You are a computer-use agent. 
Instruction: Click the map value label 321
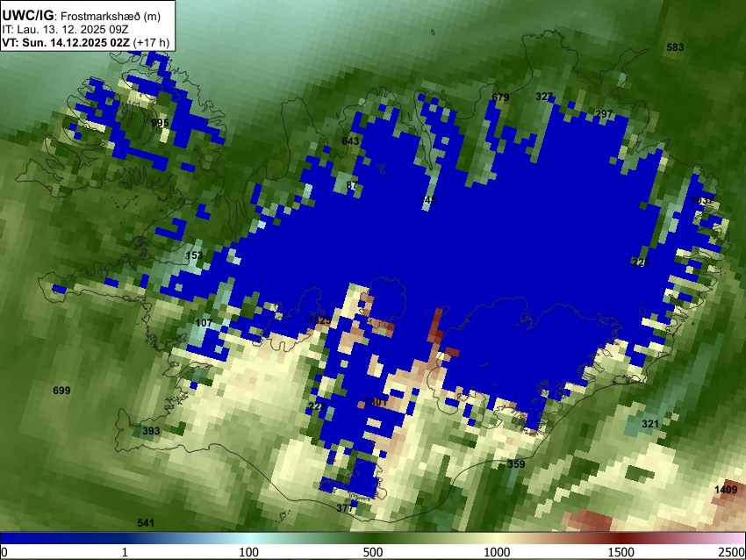tap(650, 424)
